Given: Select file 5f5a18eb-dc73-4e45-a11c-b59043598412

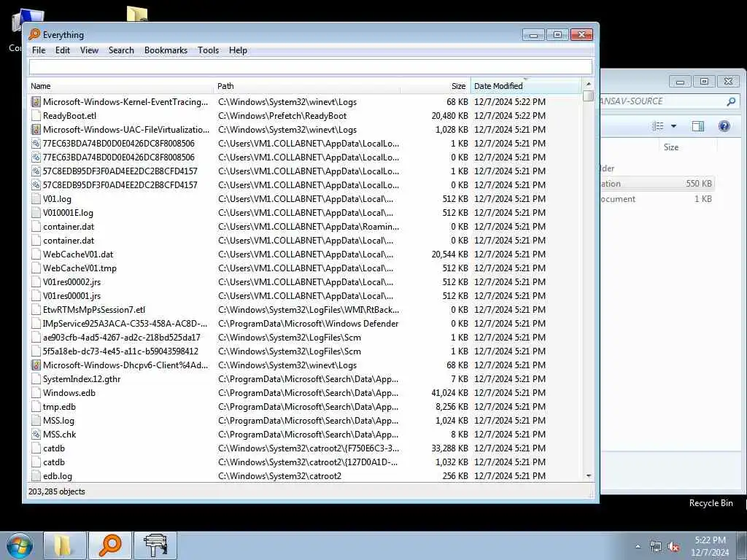Looking at the screenshot, I should [x=120, y=351].
